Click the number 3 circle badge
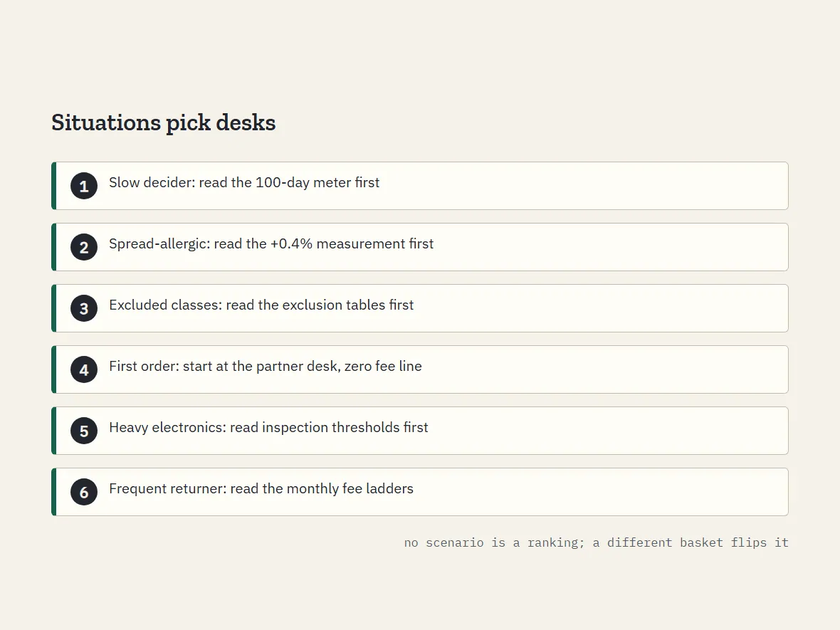Screen dimensions: 840x630 [84, 308]
